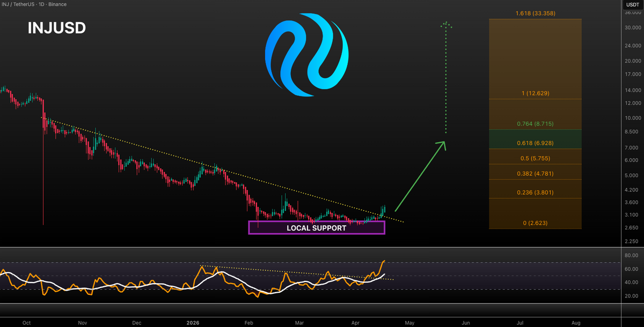Click the orange RSI line peak
The height and width of the screenshot is (327, 644).
tap(384, 261)
